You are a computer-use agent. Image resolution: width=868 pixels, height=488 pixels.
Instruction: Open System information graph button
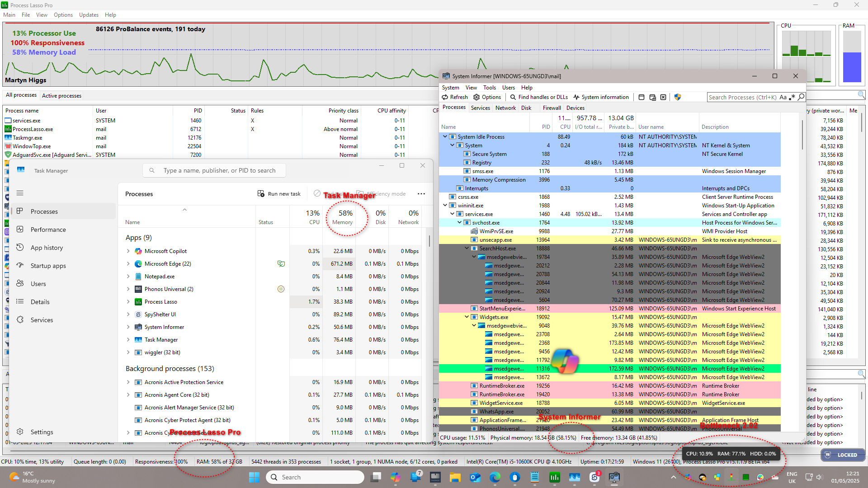(601, 97)
